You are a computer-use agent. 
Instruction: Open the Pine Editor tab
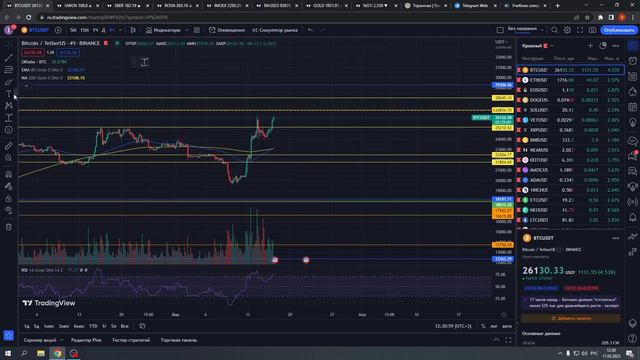pos(86,340)
